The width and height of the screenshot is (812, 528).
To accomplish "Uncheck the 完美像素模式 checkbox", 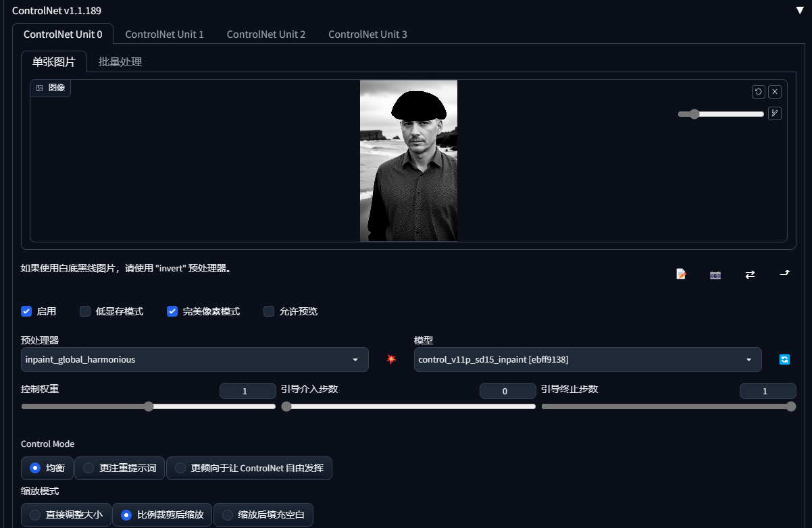I will pyautogui.click(x=172, y=311).
